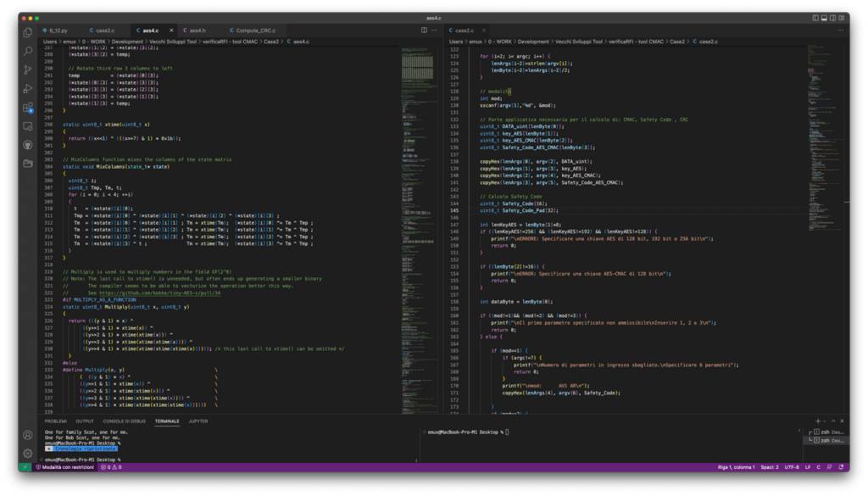
Task: Close the aes4.c tab
Action: point(171,31)
